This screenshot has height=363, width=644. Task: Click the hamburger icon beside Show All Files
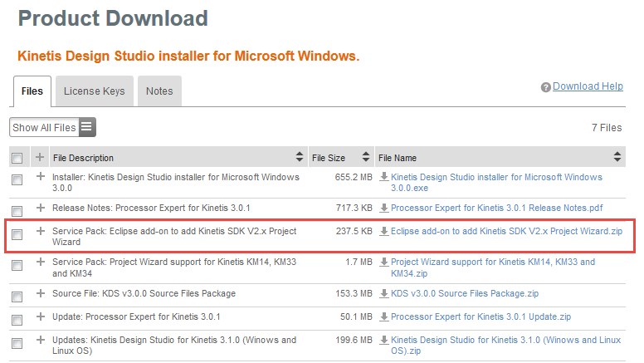point(87,127)
